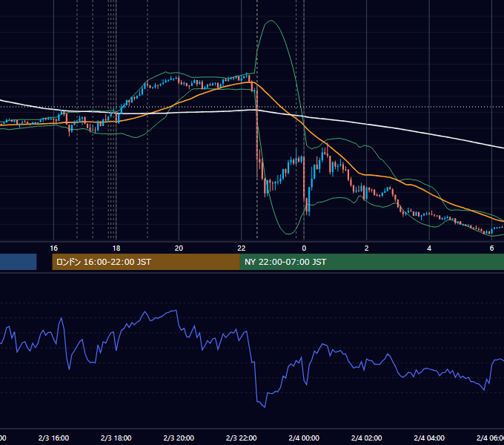Click the 2/4 06:00 date label

[x=490, y=438]
